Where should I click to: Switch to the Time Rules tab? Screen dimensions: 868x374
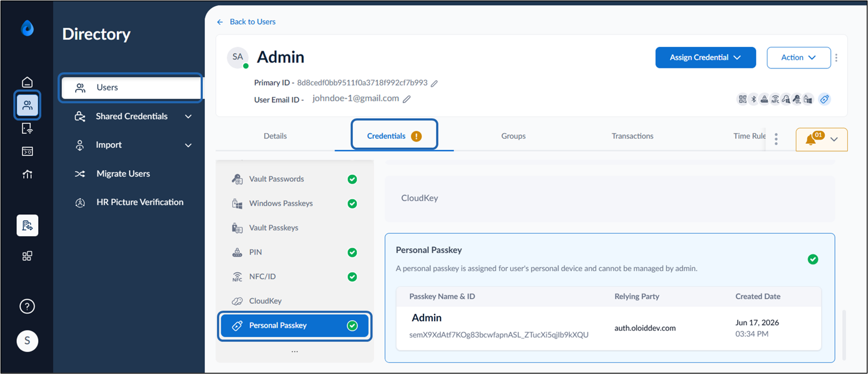point(749,136)
